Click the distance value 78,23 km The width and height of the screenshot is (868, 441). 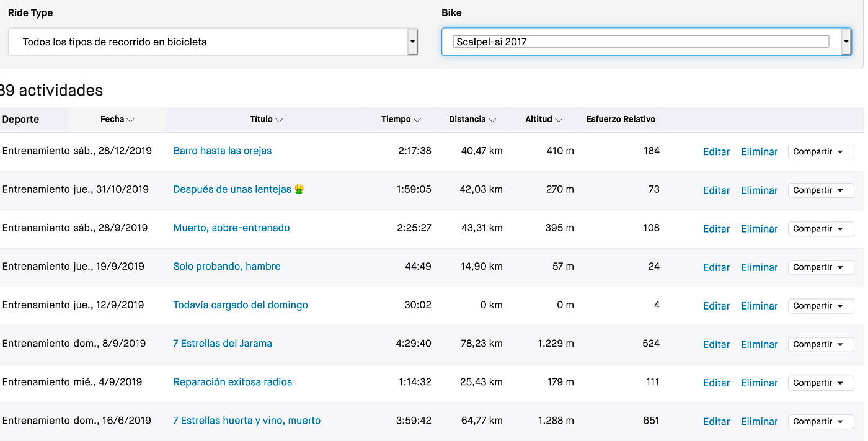tap(482, 343)
